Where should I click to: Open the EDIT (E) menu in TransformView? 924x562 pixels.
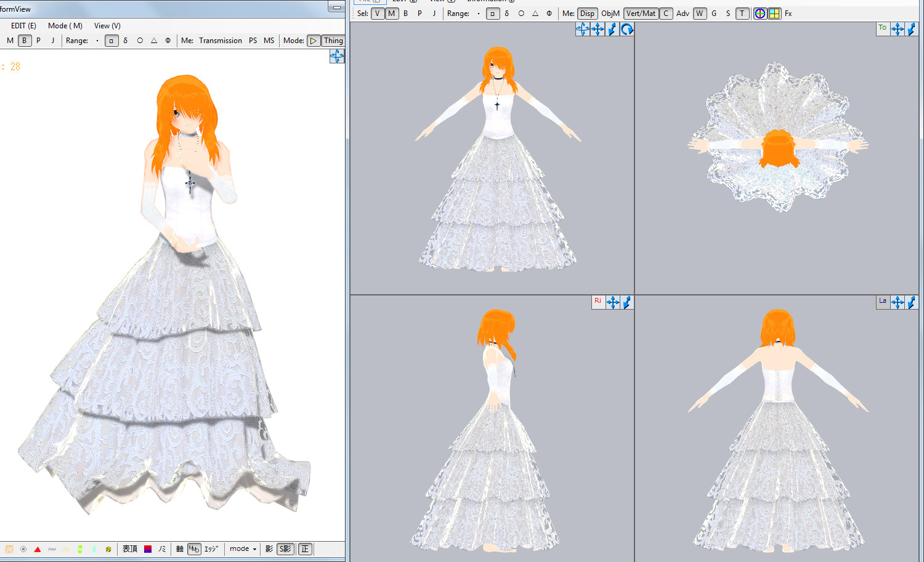tap(23, 26)
